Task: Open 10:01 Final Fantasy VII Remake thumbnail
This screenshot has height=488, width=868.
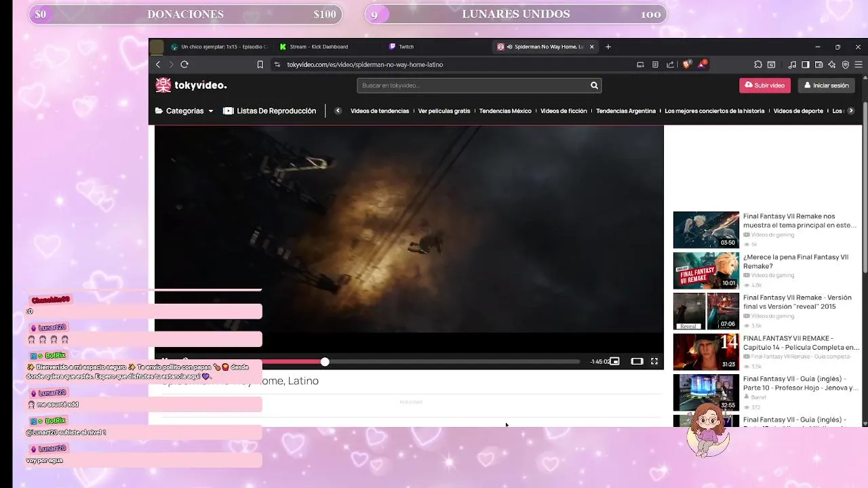Action: coord(706,270)
